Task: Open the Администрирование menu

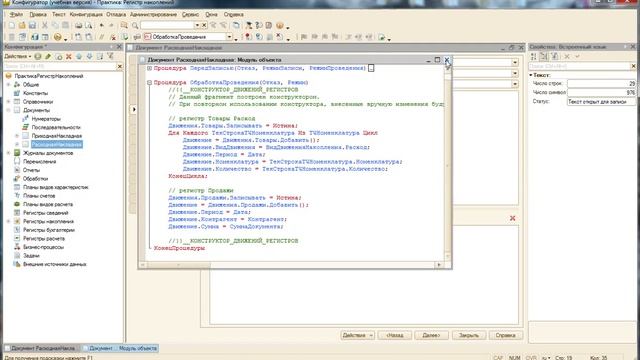Action: pyautogui.click(x=153, y=14)
